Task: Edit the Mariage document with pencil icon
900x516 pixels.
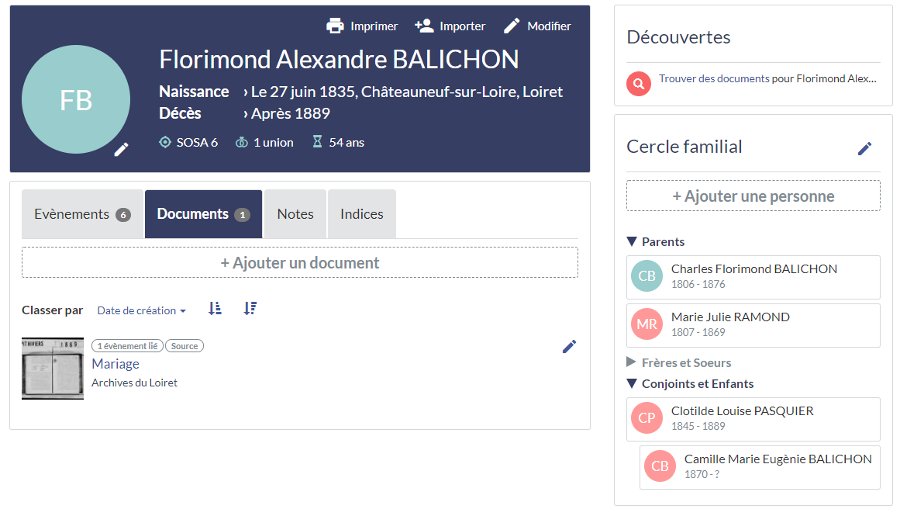Action: pyautogui.click(x=569, y=346)
